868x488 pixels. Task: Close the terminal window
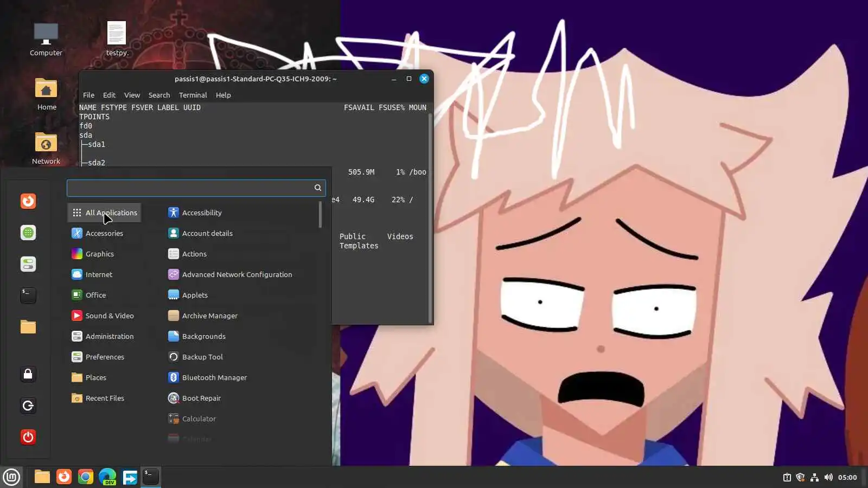coord(424,79)
